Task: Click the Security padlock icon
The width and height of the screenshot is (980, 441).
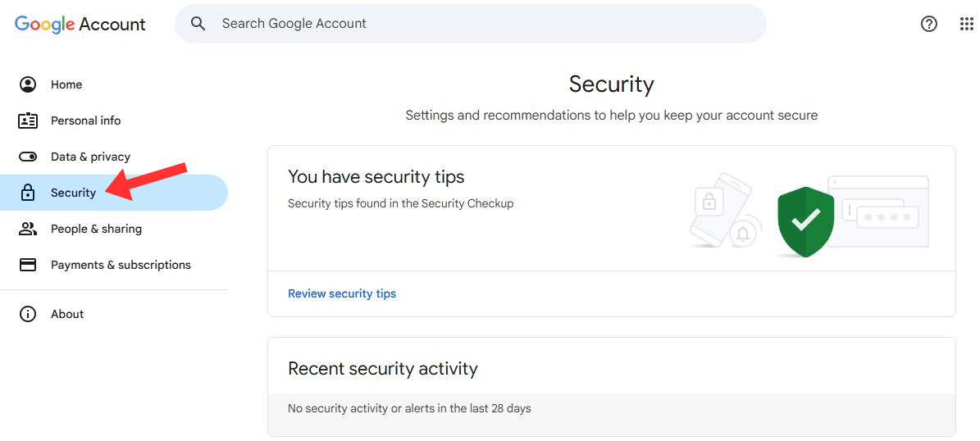Action: coord(28,193)
